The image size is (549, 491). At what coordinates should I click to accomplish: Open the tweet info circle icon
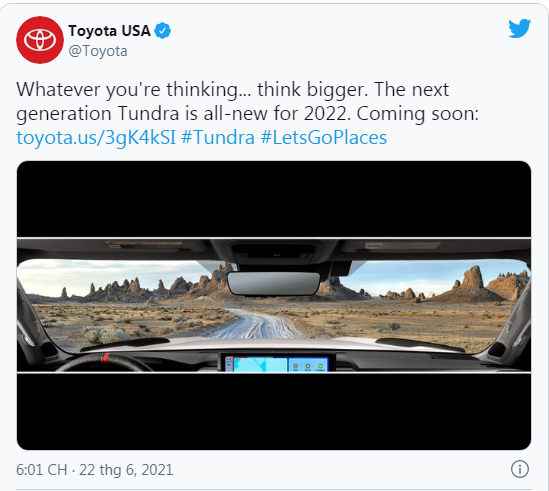tap(520, 469)
